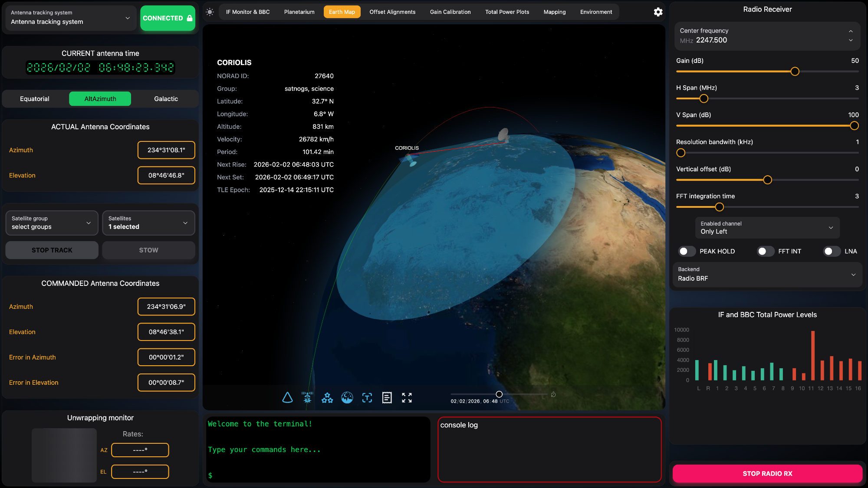868x488 pixels.
Task: Switch to the Planetarium tab
Action: click(299, 12)
